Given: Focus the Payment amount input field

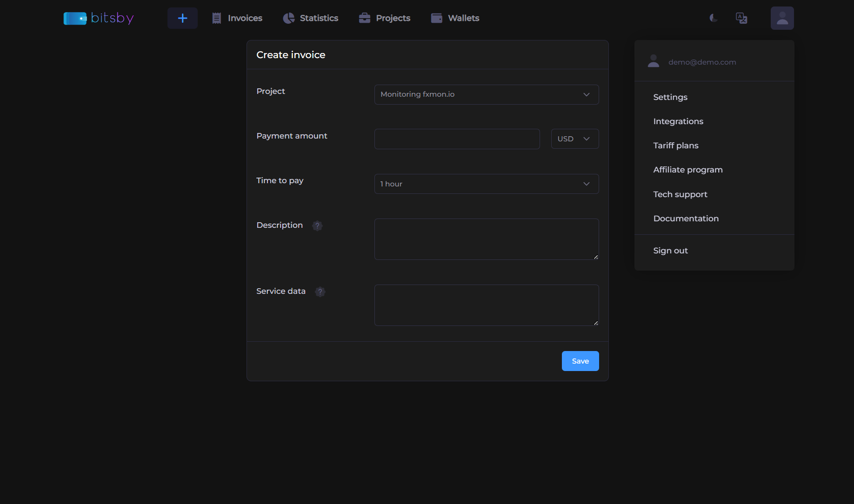Looking at the screenshot, I should click(457, 139).
